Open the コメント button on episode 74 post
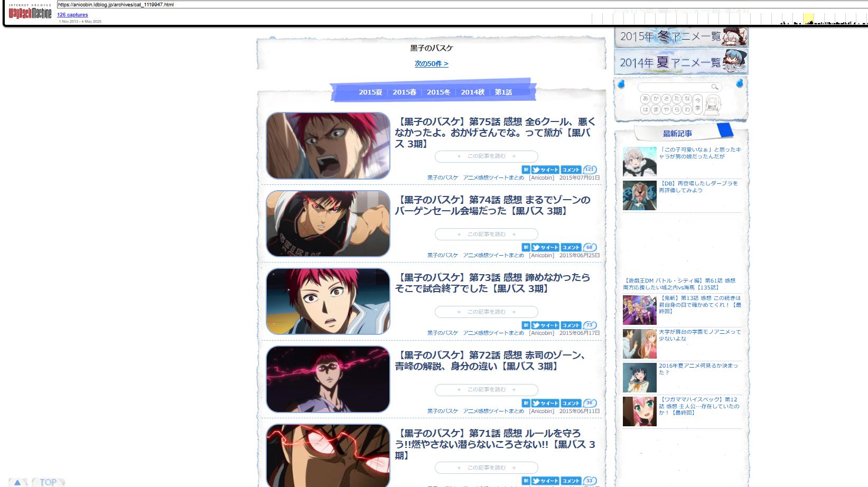 tap(571, 247)
